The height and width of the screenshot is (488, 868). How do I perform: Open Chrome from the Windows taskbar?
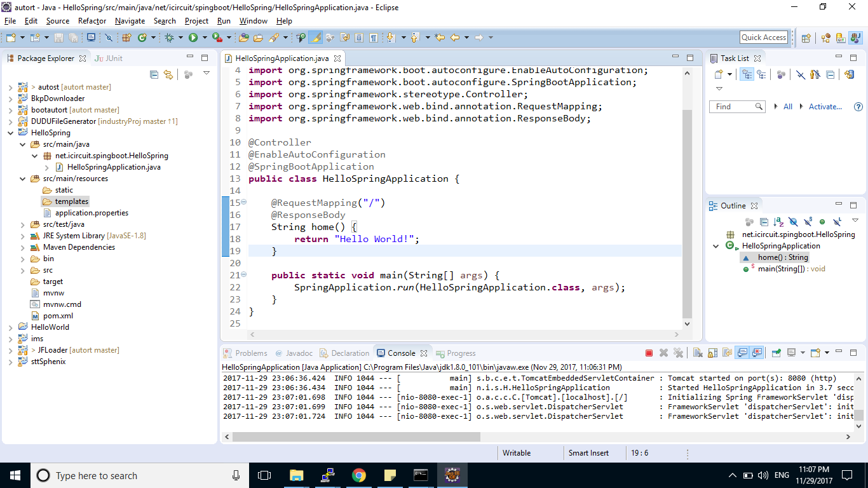click(358, 475)
